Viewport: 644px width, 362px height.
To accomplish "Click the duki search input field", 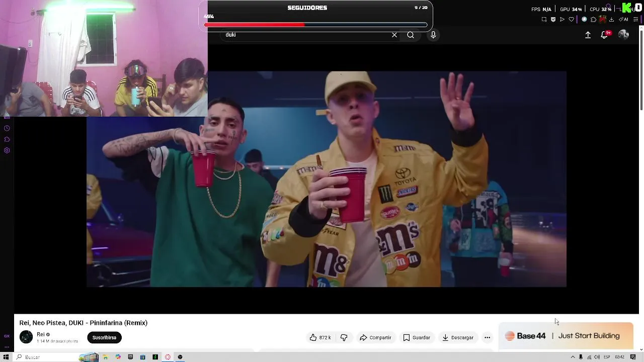I will click(307, 35).
